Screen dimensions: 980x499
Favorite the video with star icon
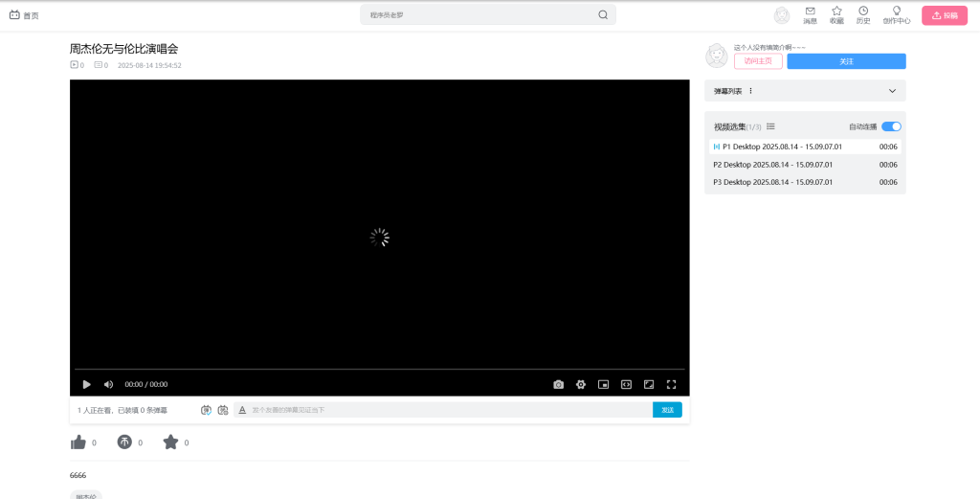point(170,442)
